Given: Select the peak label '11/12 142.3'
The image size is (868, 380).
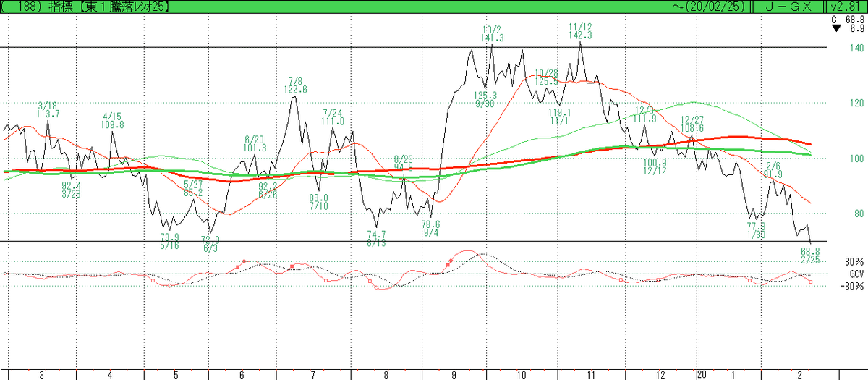Looking at the screenshot, I should coord(580,30).
